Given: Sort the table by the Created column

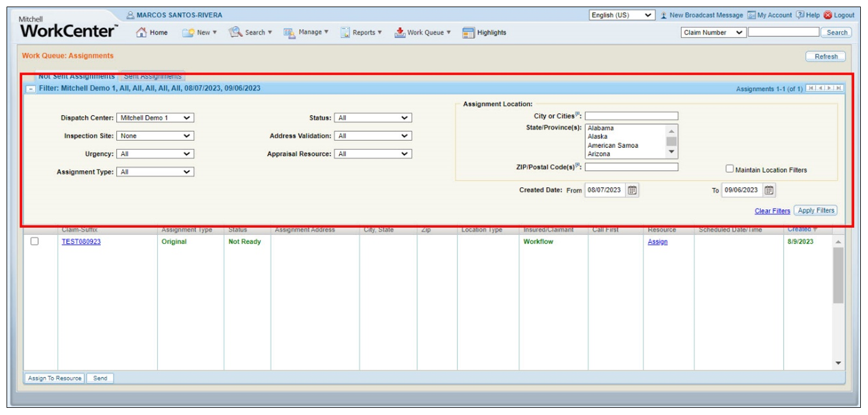Looking at the screenshot, I should (802, 230).
